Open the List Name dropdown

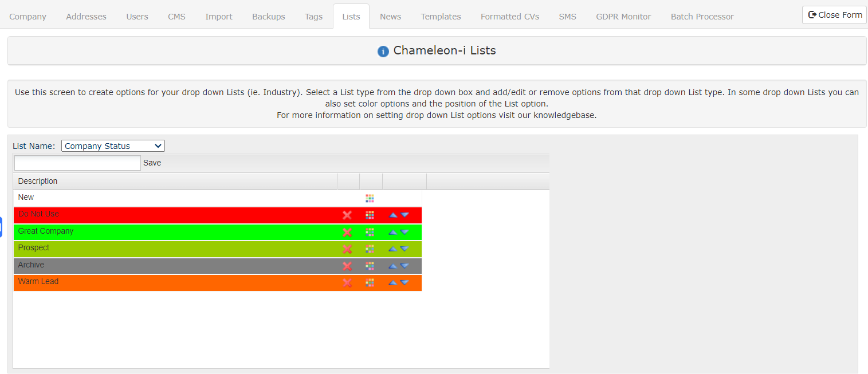(x=113, y=146)
